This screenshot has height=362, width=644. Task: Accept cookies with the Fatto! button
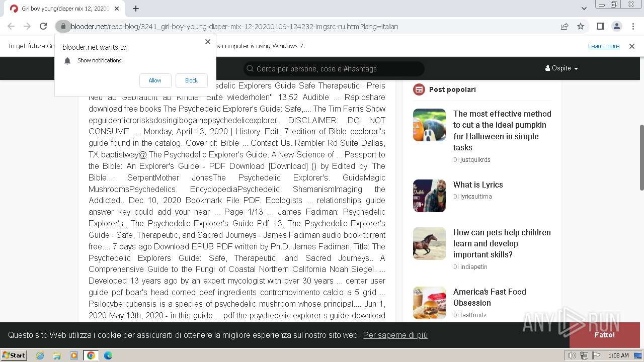coord(604,335)
